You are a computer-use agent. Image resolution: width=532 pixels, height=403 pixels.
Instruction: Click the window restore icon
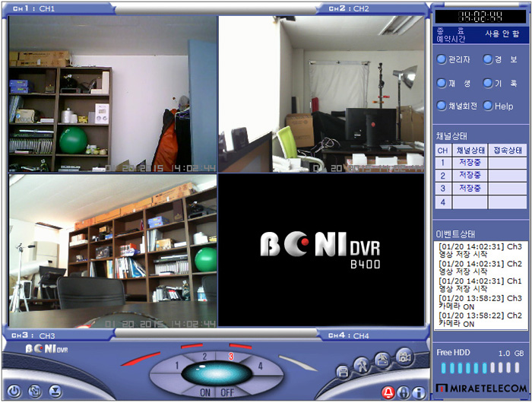(x=35, y=392)
